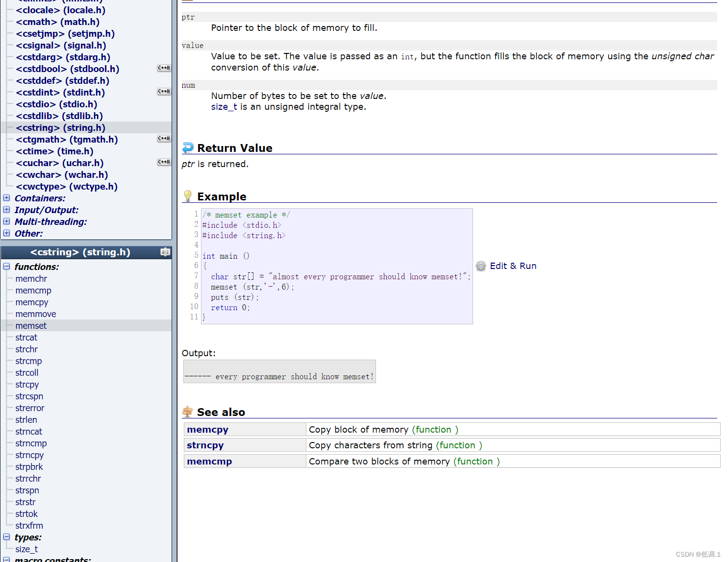Open the strcat function page
This screenshot has height=562, width=728.
pos(26,338)
